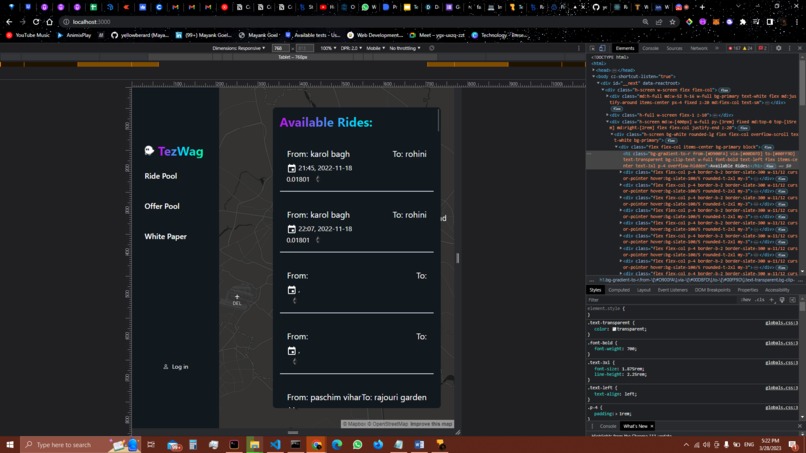Switch to the Elements tab
The image size is (806, 453).
click(625, 48)
